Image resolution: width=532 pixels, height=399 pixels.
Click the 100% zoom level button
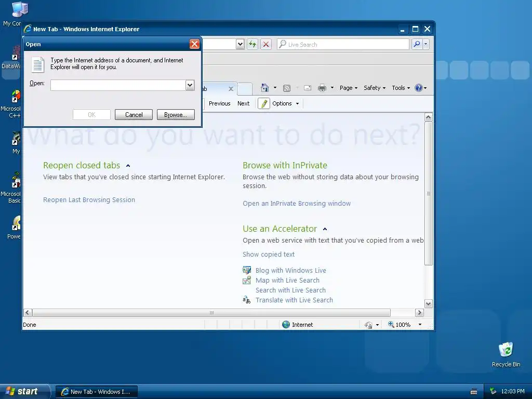coord(399,325)
